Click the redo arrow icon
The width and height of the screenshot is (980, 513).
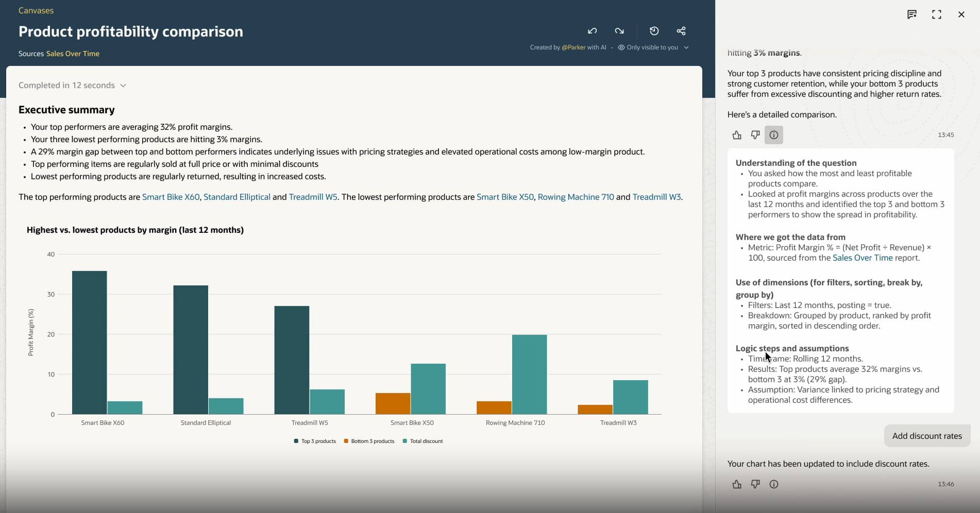(x=619, y=31)
